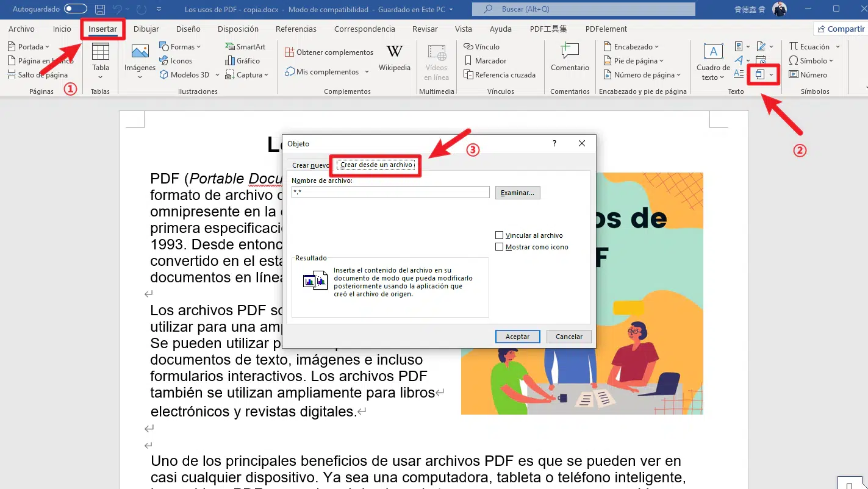The image size is (868, 489).
Task: Click the Insert Object icon
Action: (x=760, y=74)
